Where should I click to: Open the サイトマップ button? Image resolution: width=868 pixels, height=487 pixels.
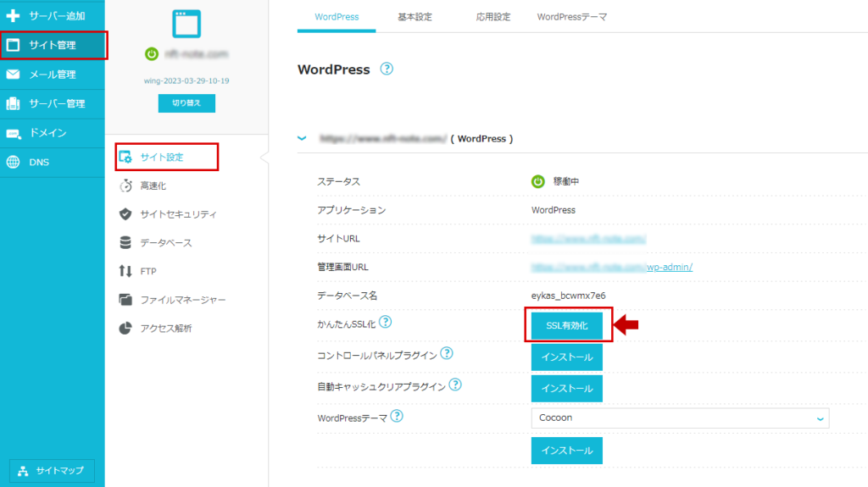(x=52, y=470)
